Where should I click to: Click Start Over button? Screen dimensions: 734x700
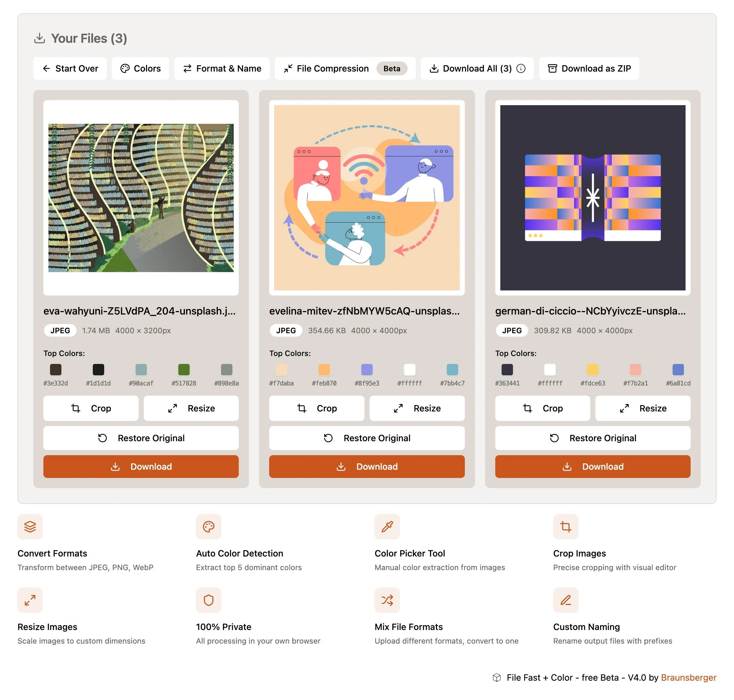click(70, 69)
